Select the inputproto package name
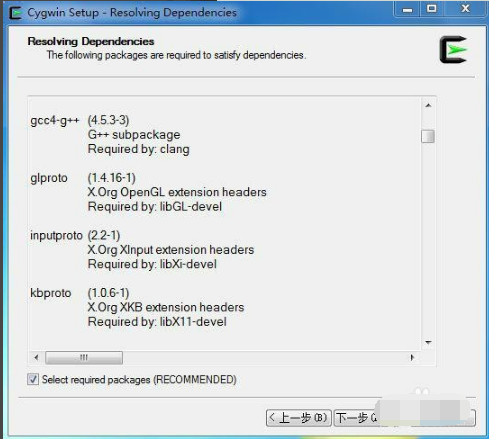This screenshot has height=439, width=489. (56, 235)
